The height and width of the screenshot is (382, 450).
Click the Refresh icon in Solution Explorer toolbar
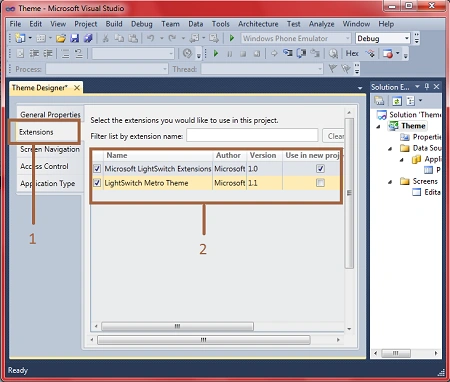(x=397, y=101)
